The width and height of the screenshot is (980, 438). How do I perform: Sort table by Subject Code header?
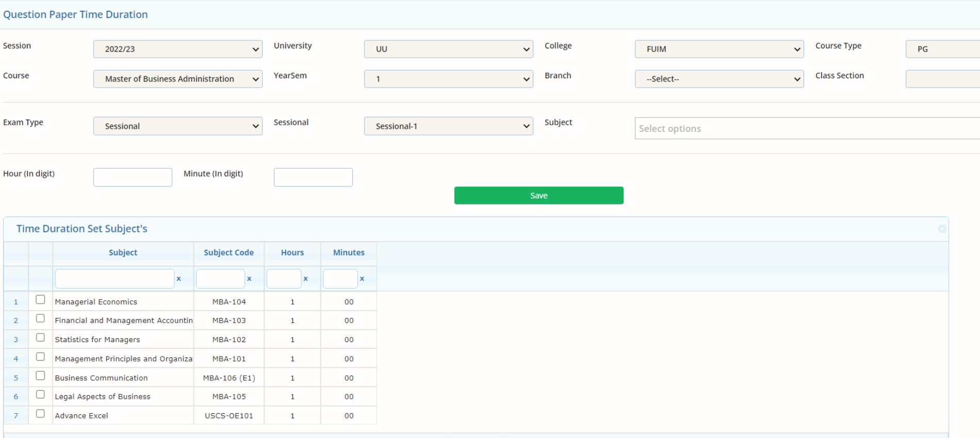coord(228,252)
